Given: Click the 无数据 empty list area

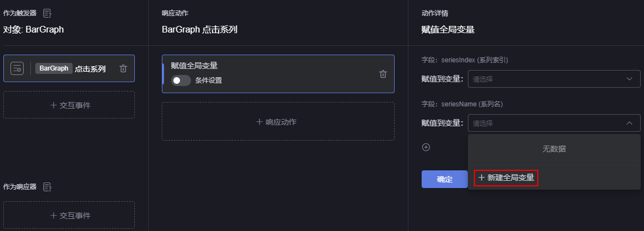Looking at the screenshot, I should coord(554,149).
